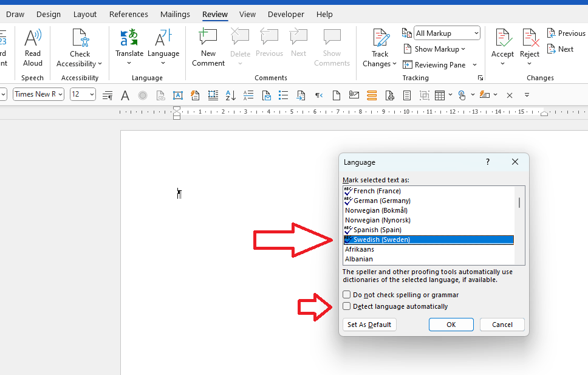
Task: Expand the Track Changes dropdown arrow
Action: [394, 64]
